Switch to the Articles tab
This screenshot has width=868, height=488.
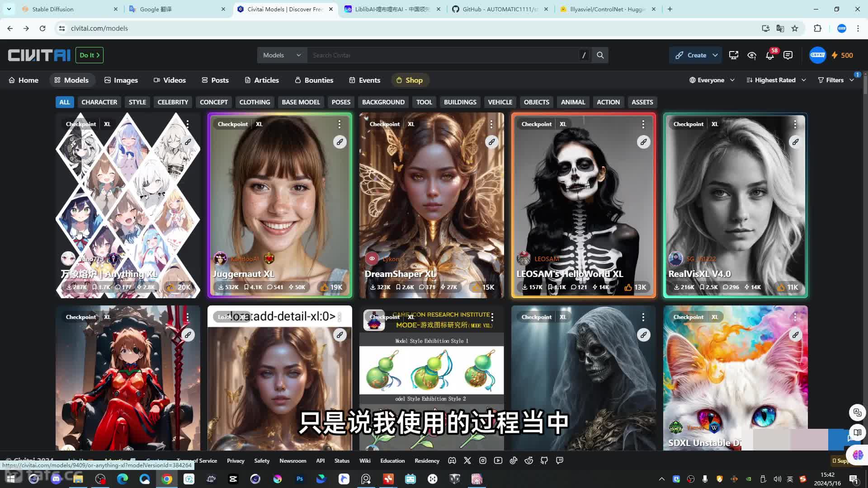tap(262, 80)
